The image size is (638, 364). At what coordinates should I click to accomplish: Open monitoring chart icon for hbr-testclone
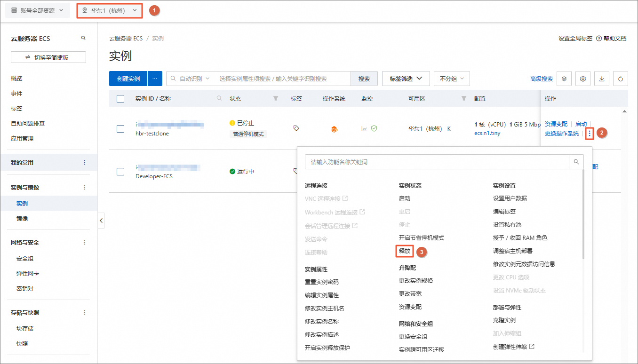pyautogui.click(x=364, y=128)
